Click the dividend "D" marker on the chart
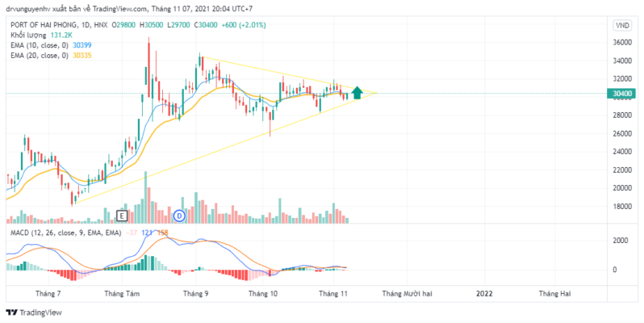The image size is (644, 323). (x=179, y=216)
